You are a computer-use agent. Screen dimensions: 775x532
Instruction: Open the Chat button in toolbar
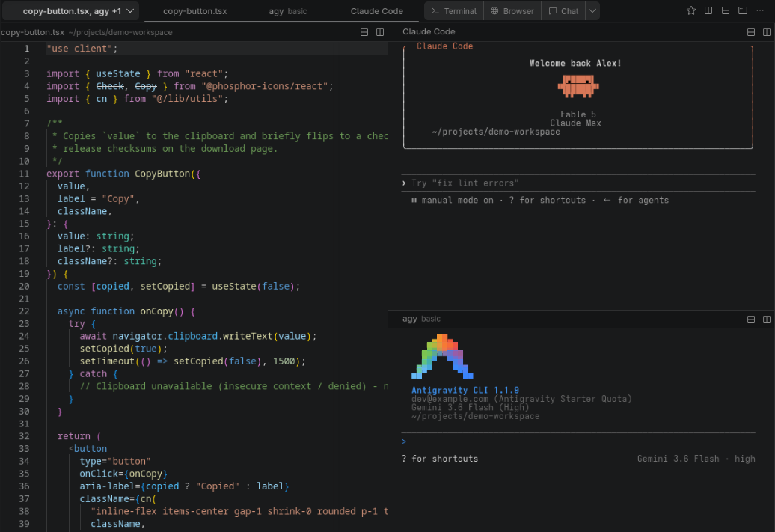[563, 11]
